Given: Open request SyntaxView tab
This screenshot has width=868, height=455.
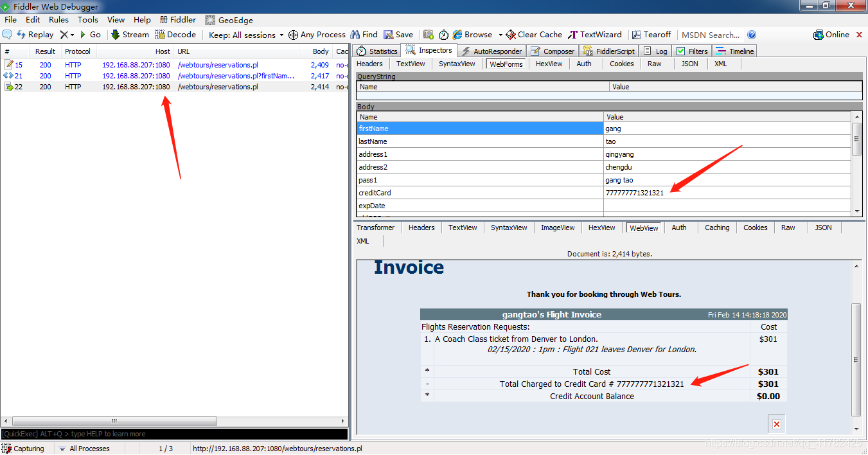Looking at the screenshot, I should [x=457, y=64].
